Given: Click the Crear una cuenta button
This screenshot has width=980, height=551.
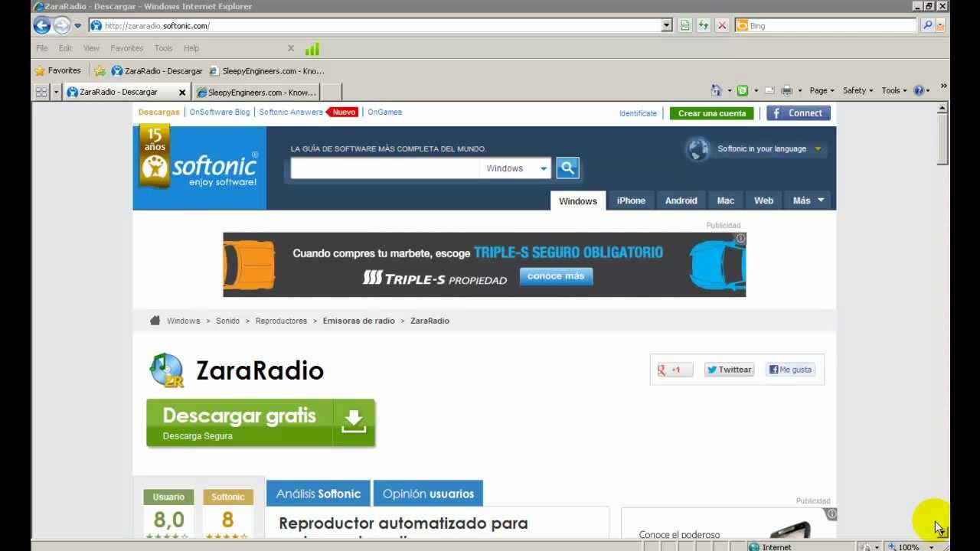Looking at the screenshot, I should [711, 113].
